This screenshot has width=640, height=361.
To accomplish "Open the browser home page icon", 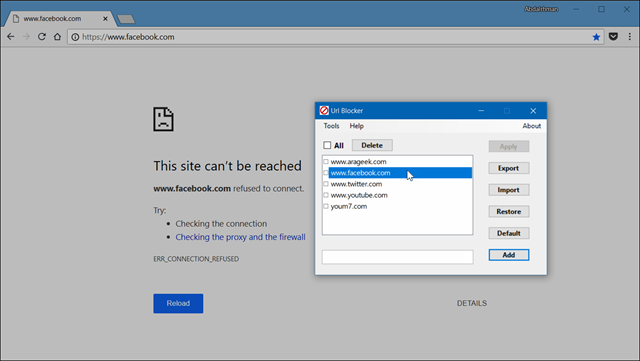I will pyautogui.click(x=57, y=37).
